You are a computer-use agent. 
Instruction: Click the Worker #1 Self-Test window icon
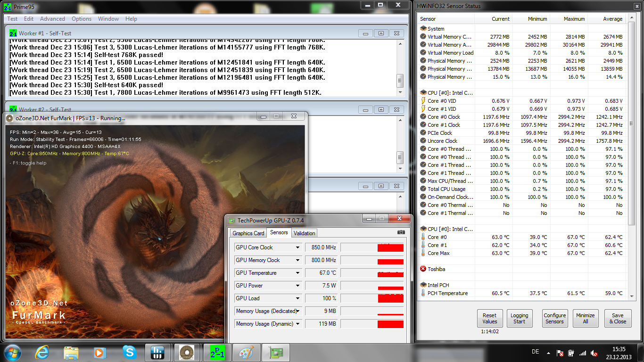(13, 33)
